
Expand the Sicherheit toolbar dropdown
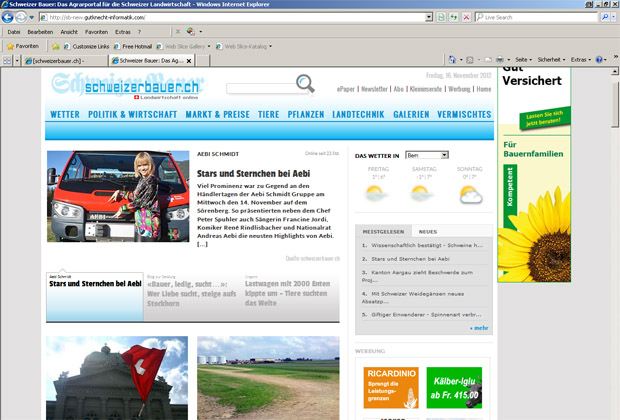(x=551, y=60)
